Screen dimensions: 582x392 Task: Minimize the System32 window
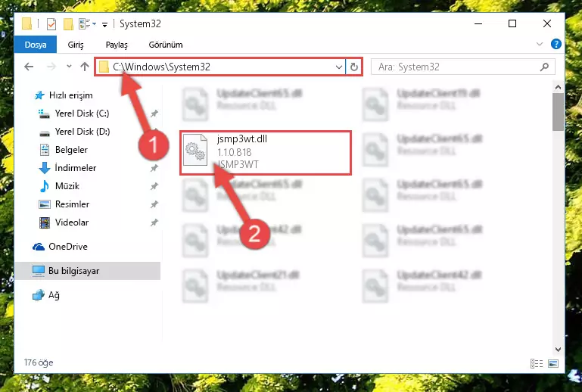pyautogui.click(x=478, y=23)
